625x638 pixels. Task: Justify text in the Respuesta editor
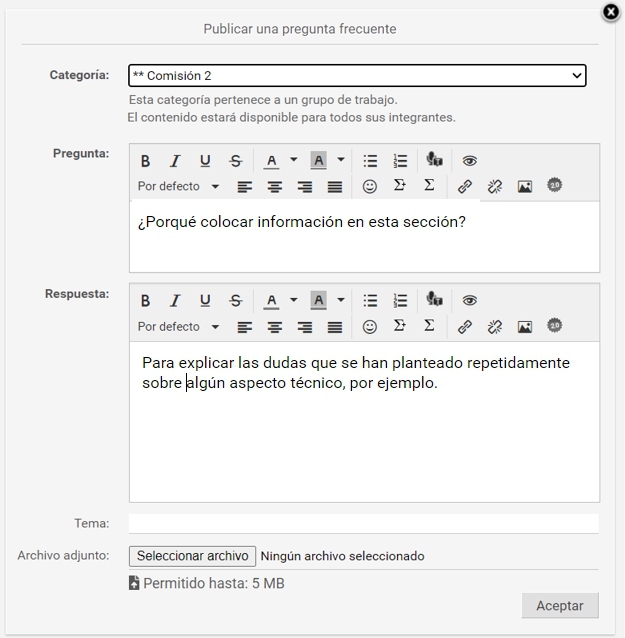335,327
